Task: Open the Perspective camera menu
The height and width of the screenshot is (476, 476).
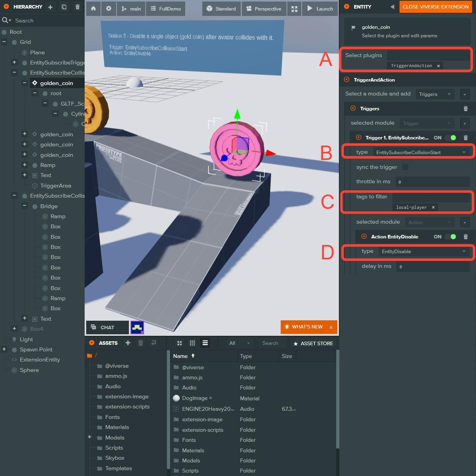Action: pyautogui.click(x=264, y=9)
